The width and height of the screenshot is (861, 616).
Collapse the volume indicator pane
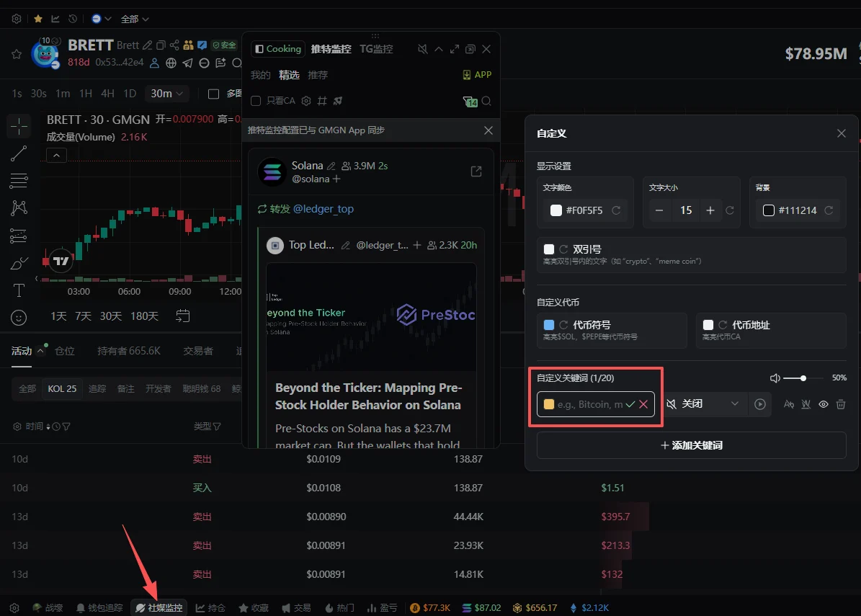click(x=56, y=156)
